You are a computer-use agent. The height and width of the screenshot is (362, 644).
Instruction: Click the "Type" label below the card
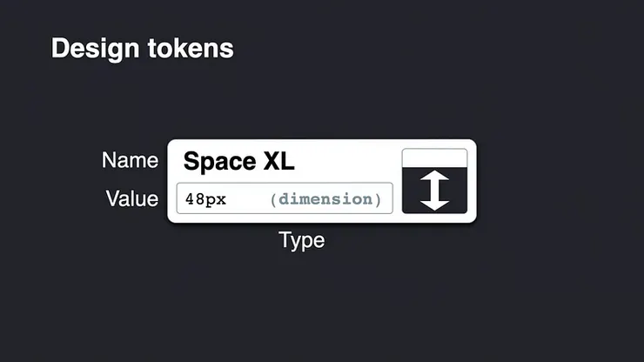301,240
